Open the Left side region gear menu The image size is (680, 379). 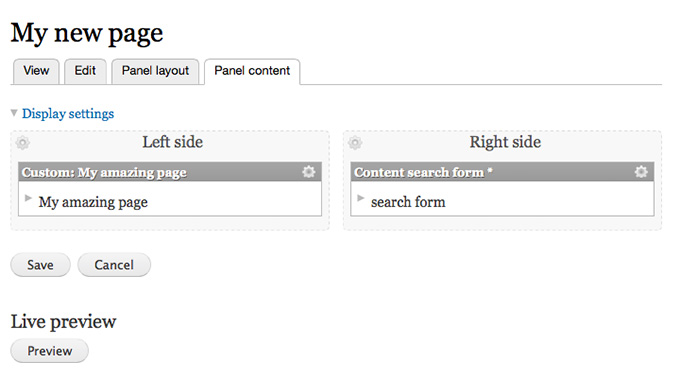click(23, 143)
